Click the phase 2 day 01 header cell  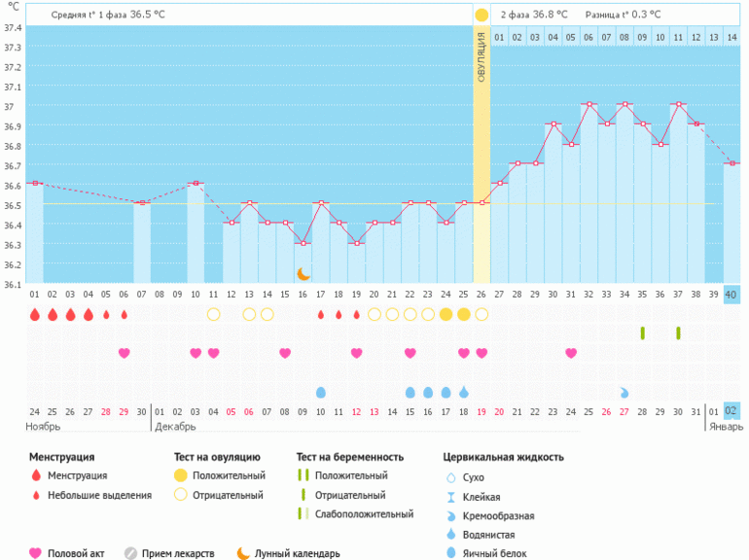point(499,38)
